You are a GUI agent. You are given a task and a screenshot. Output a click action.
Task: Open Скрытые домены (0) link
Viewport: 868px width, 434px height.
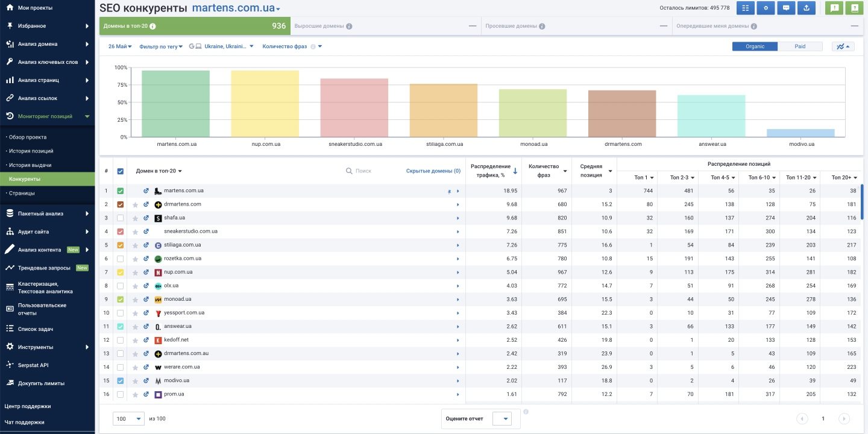[433, 171]
